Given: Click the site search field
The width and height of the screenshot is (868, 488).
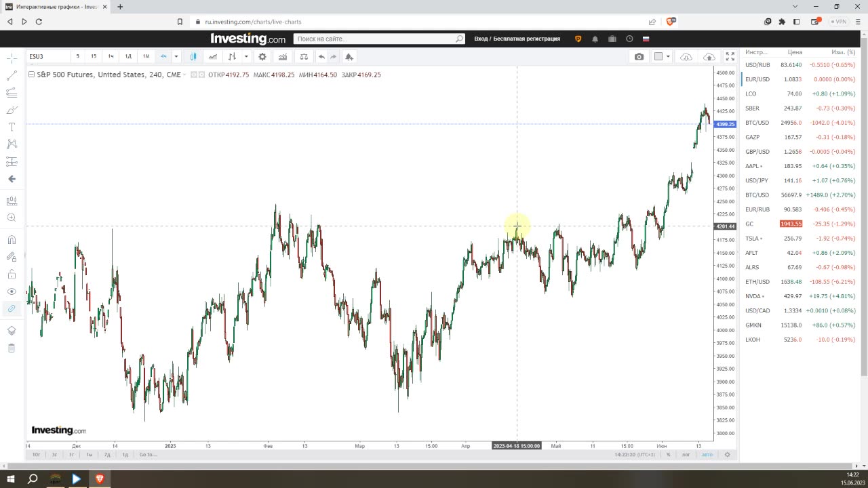Looking at the screenshot, I should [x=378, y=39].
